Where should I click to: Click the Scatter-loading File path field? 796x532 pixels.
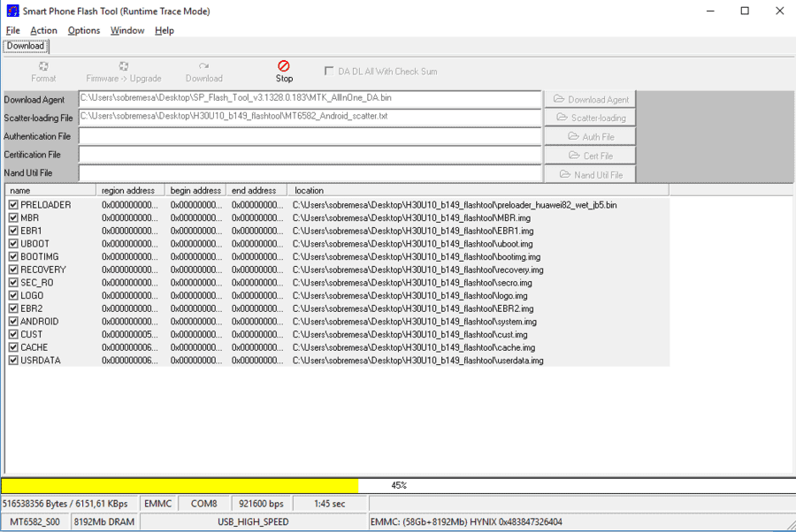coord(310,117)
